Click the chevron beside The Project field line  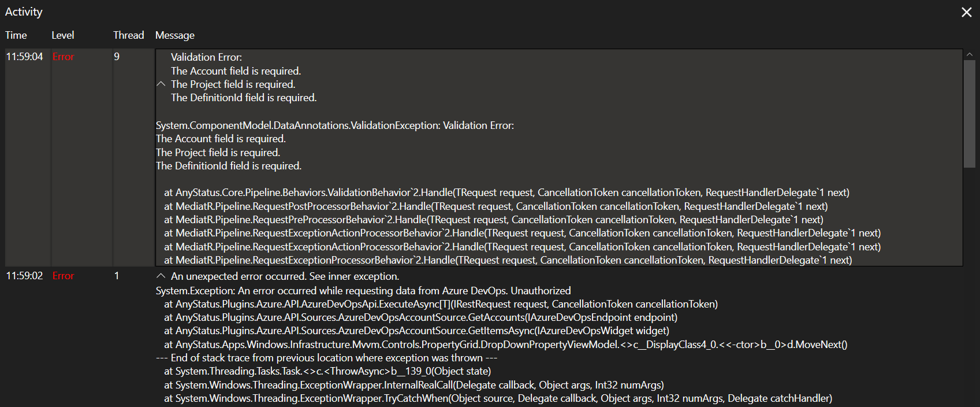(161, 84)
